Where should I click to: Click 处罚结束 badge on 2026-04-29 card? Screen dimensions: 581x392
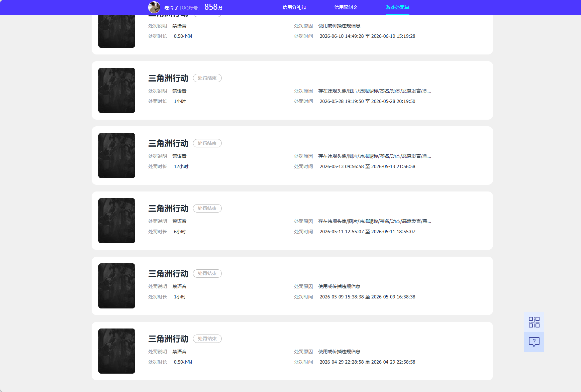click(x=207, y=339)
